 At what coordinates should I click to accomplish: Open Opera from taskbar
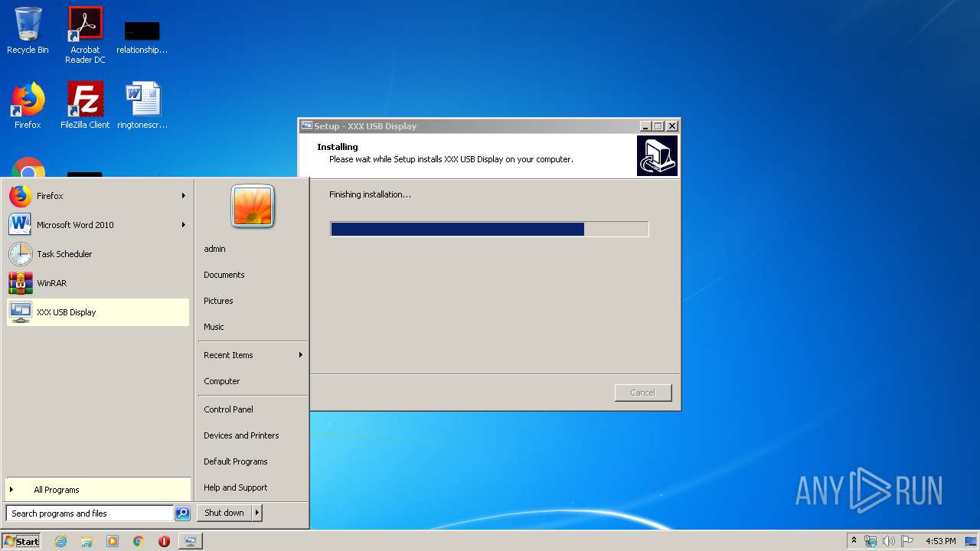(x=164, y=541)
